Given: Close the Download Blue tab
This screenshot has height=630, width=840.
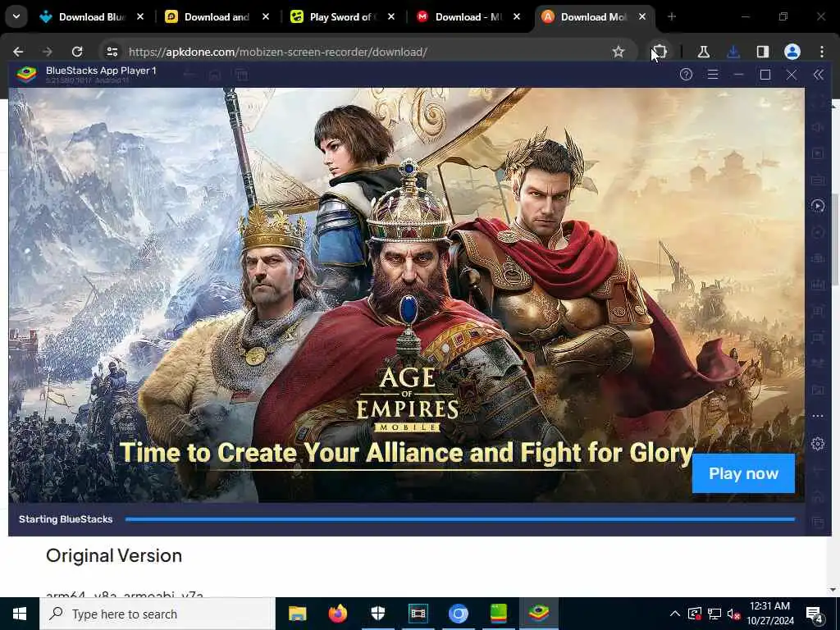Looking at the screenshot, I should click(x=139, y=17).
